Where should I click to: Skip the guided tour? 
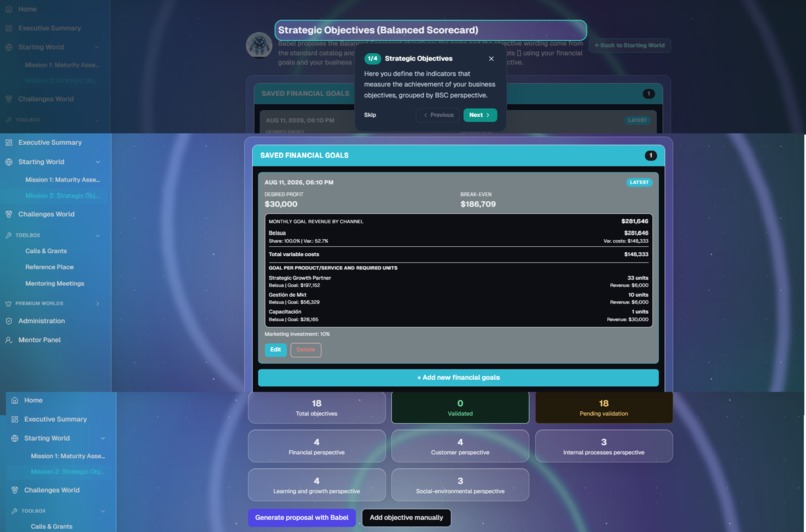coord(370,115)
